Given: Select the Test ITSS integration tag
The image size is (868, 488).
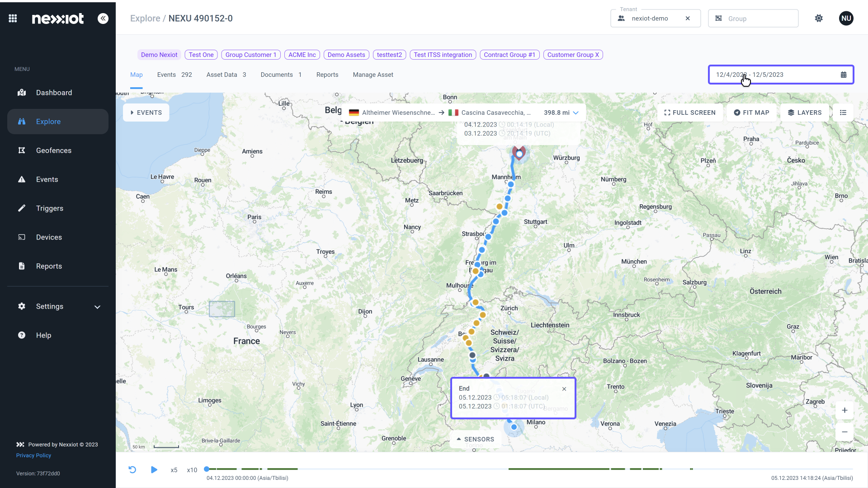Looking at the screenshot, I should 443,55.
